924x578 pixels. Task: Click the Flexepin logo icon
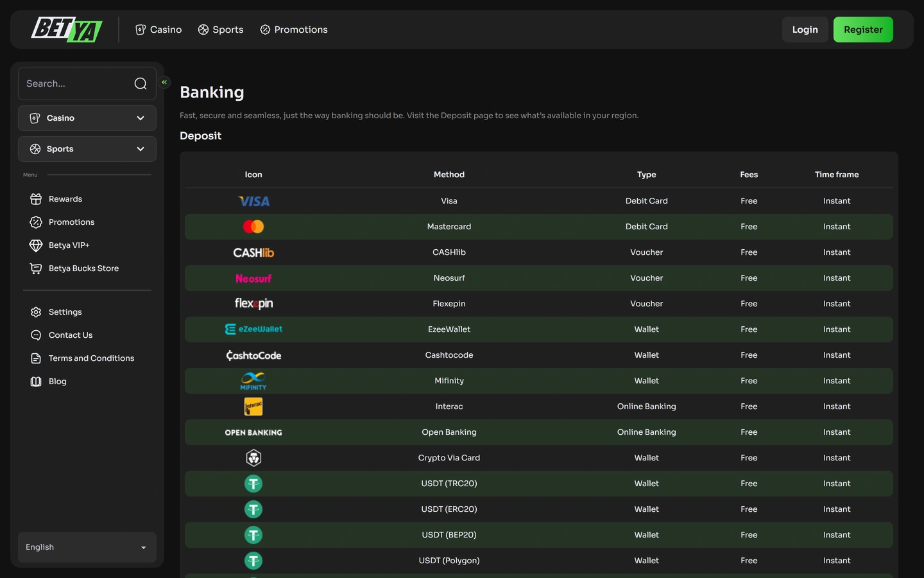(253, 304)
